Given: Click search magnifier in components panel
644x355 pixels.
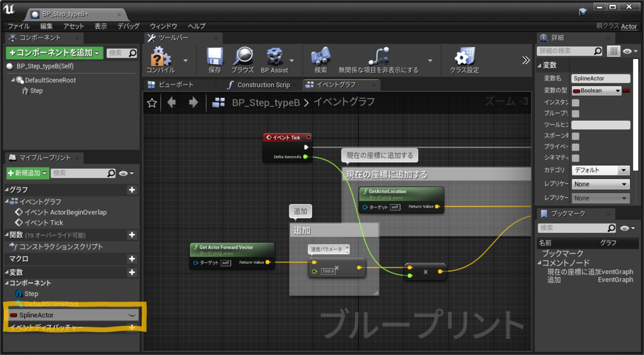Looking at the screenshot, I should coord(133,53).
